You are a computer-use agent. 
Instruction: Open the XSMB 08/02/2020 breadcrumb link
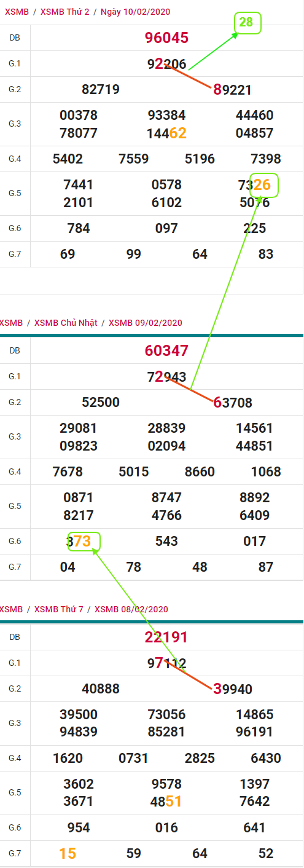point(131,609)
